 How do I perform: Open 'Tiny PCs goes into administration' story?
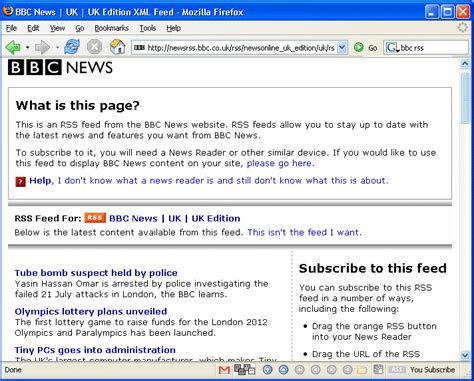coord(95,350)
